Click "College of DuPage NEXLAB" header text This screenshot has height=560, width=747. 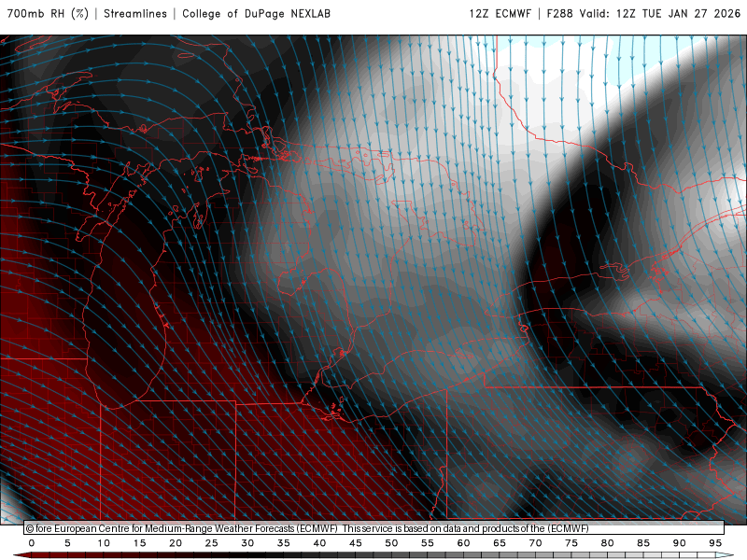[x=256, y=13]
